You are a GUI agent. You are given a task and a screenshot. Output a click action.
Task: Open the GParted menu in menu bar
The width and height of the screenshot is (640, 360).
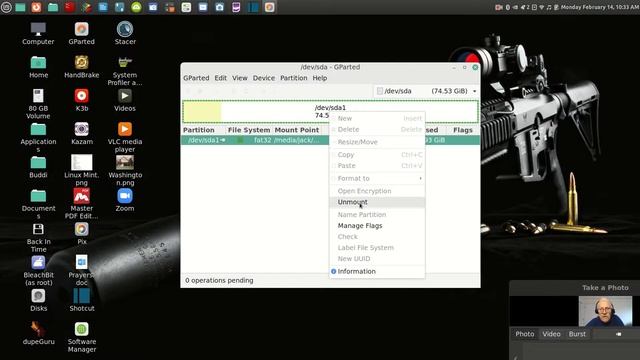click(x=196, y=78)
